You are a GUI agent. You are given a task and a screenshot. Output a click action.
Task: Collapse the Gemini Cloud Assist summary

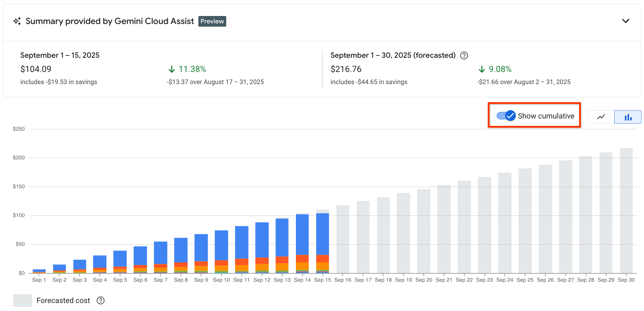click(x=625, y=21)
